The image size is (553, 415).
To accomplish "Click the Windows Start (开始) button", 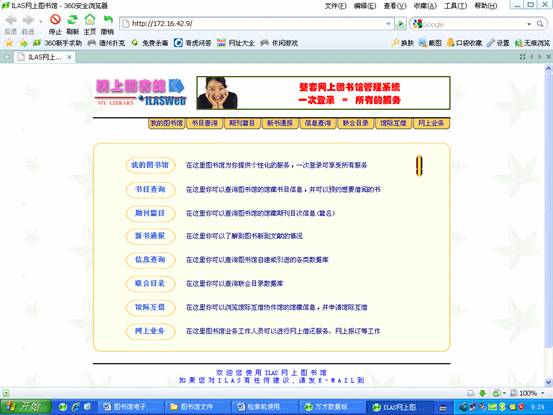I will [x=25, y=407].
